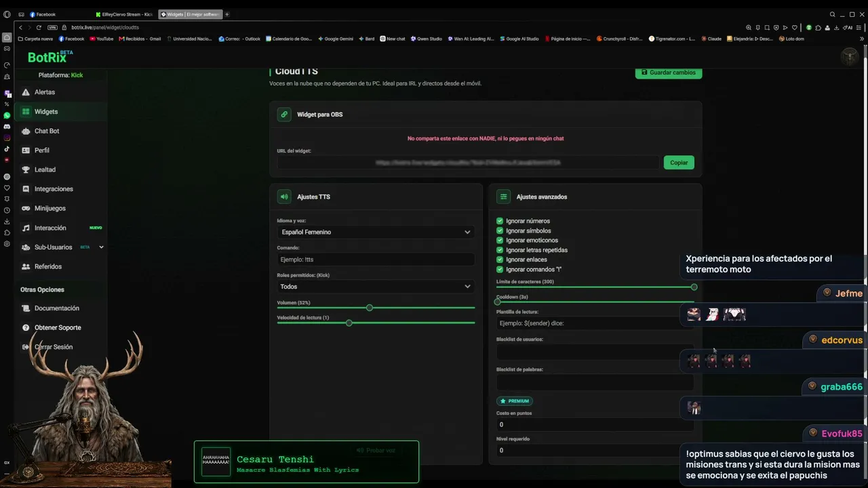Open the user avatar in the top right
Viewport: 868px width, 488px height.
[849, 56]
